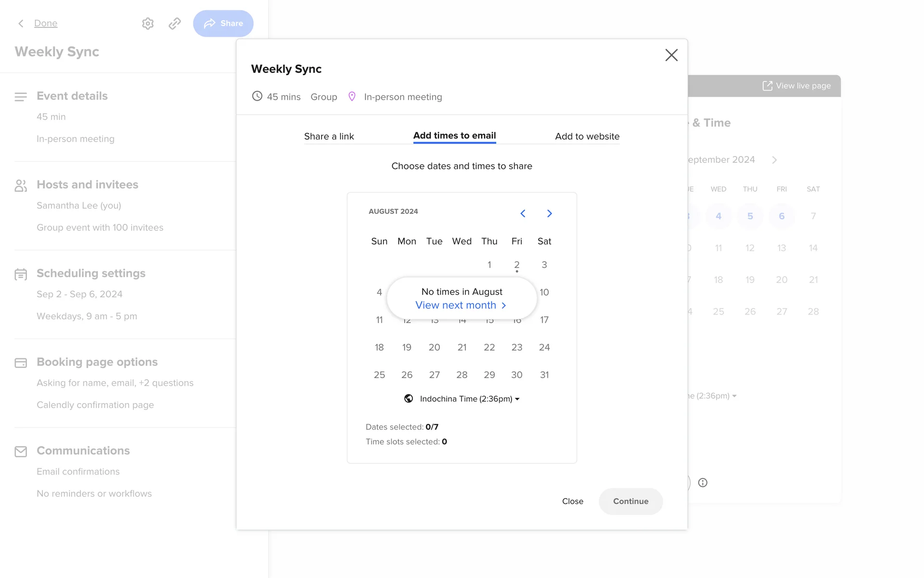The image size is (924, 578).
Task: Click the Close text button
Action: 572,501
